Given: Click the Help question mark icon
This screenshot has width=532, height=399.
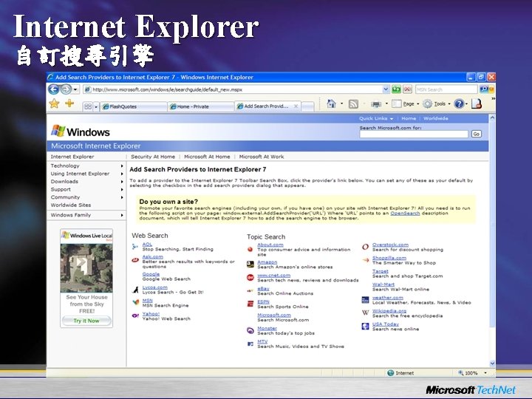Looking at the screenshot, I should pos(459,104).
